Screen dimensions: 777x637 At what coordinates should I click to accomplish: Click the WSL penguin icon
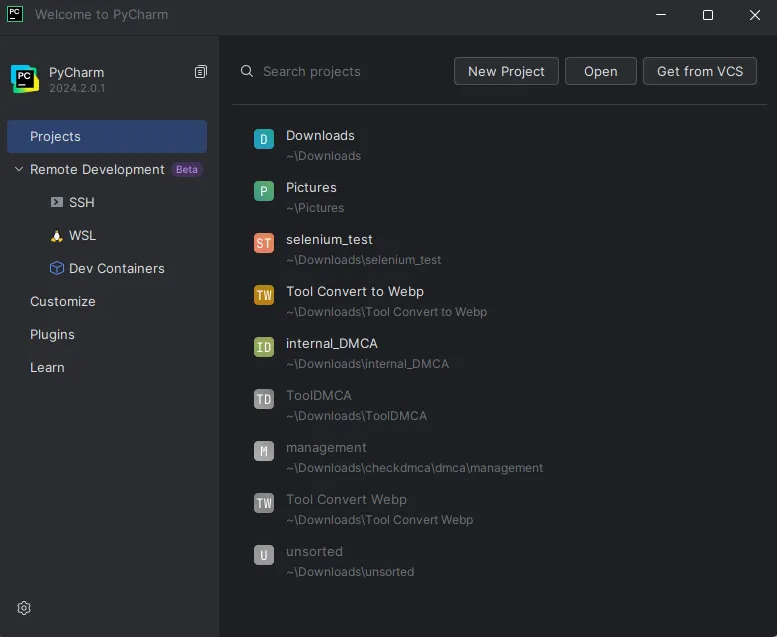click(57, 235)
